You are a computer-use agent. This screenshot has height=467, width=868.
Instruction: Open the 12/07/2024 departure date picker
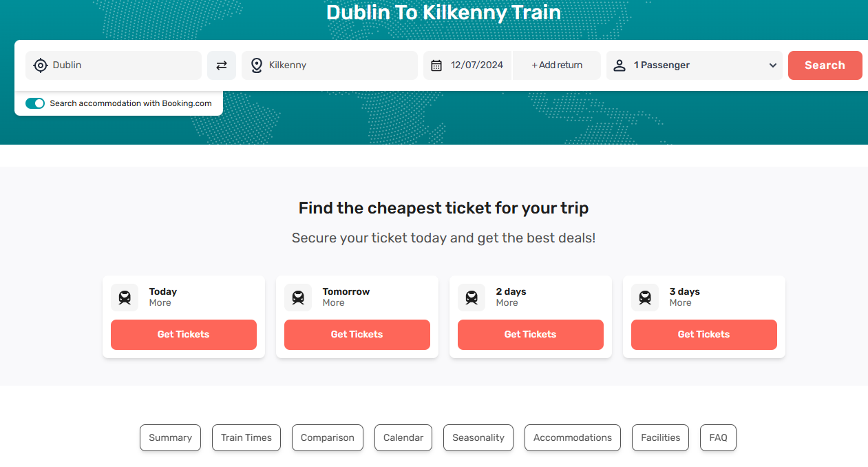coord(476,65)
